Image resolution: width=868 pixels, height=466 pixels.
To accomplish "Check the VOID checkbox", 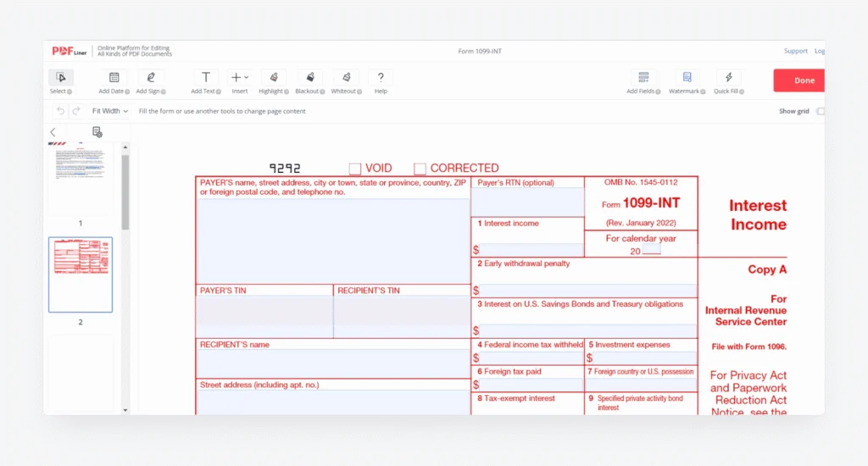I will pos(355,169).
